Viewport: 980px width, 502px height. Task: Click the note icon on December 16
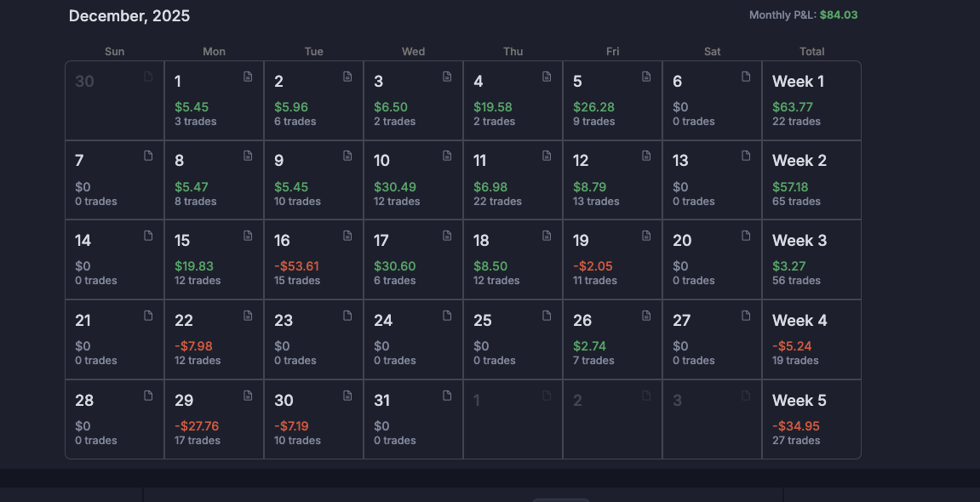click(347, 236)
